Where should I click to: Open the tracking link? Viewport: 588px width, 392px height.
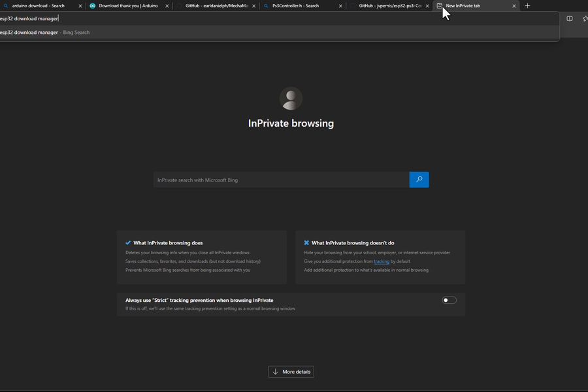point(382,261)
